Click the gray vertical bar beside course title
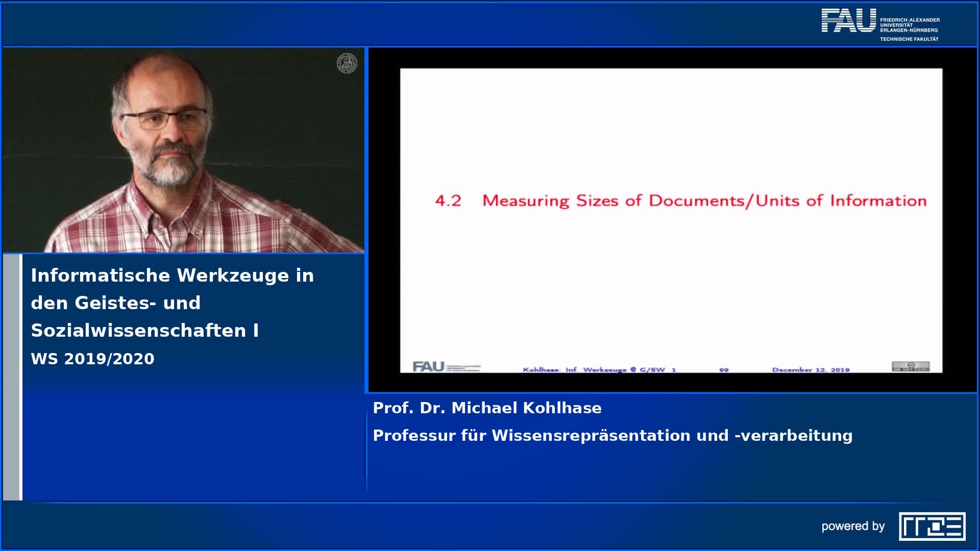This screenshot has height=551, width=980. (x=11, y=377)
